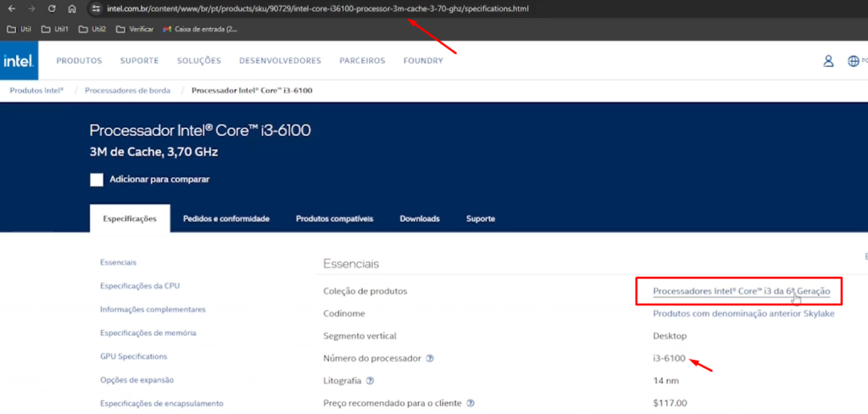This screenshot has height=414, width=868.
Task: Click the 3M de Cache, 3,70 GHz subtitle
Action: point(153,152)
